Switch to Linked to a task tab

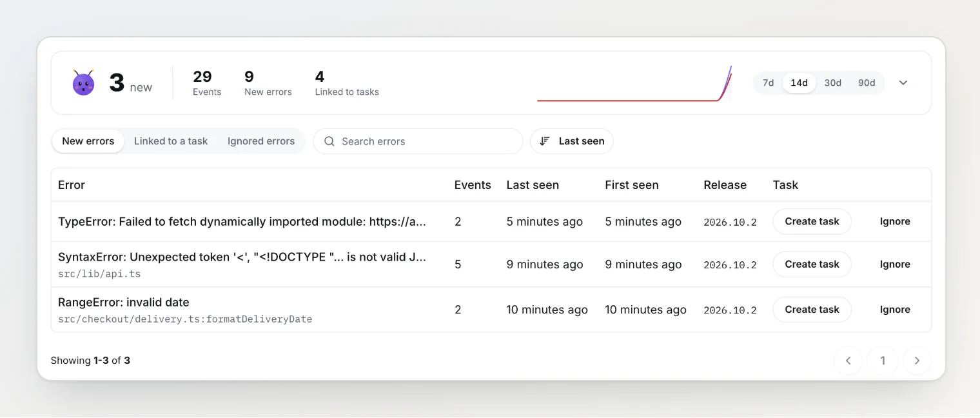tap(171, 141)
